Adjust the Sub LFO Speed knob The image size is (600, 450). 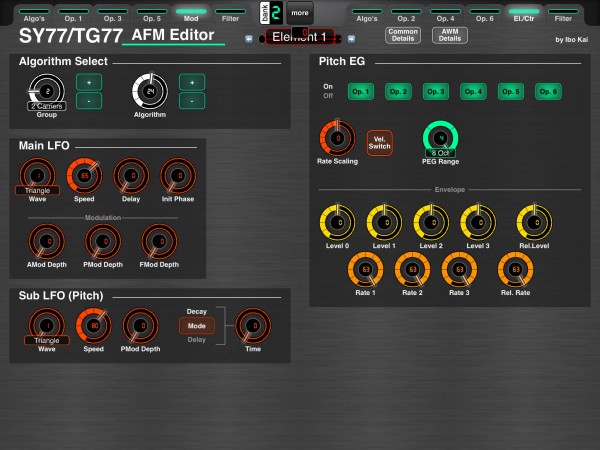[x=94, y=326]
